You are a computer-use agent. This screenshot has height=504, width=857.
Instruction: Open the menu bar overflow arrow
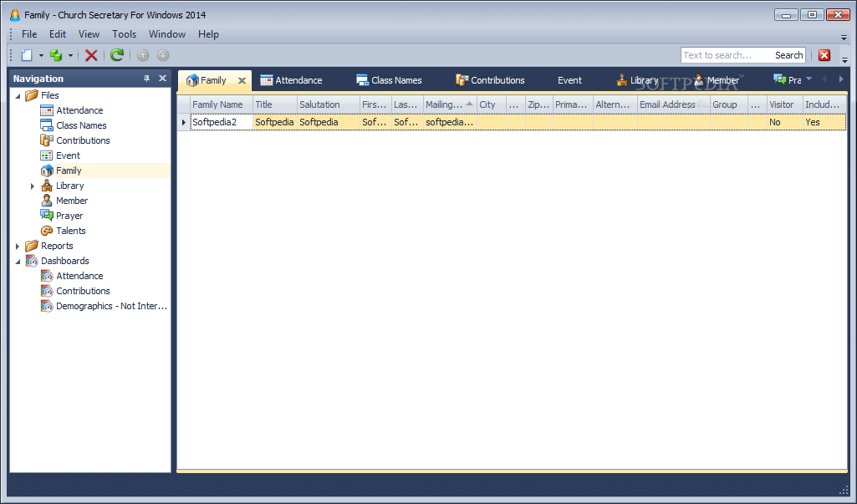(844, 38)
